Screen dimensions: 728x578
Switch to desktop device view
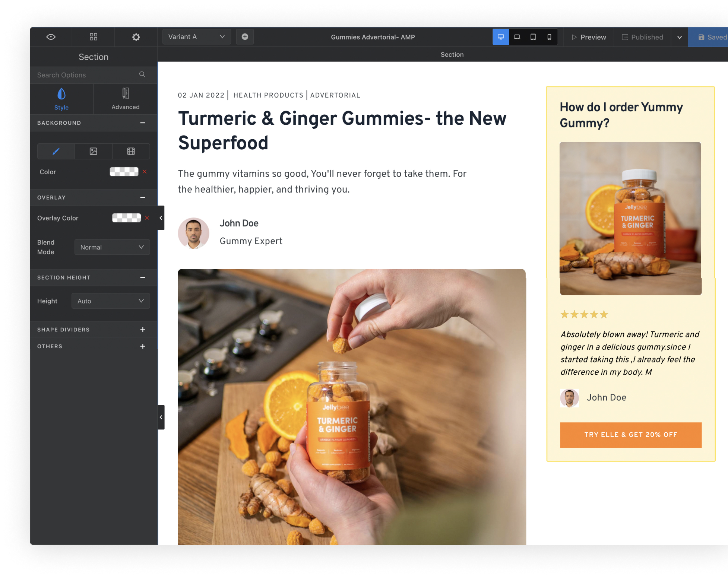point(500,37)
